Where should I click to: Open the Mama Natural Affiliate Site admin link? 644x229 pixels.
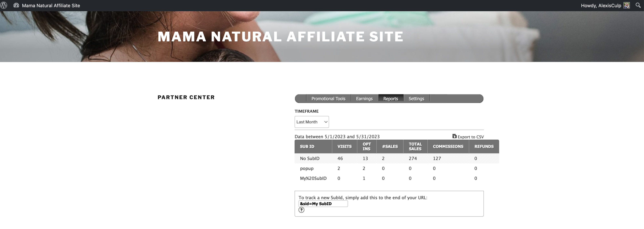point(51,5)
